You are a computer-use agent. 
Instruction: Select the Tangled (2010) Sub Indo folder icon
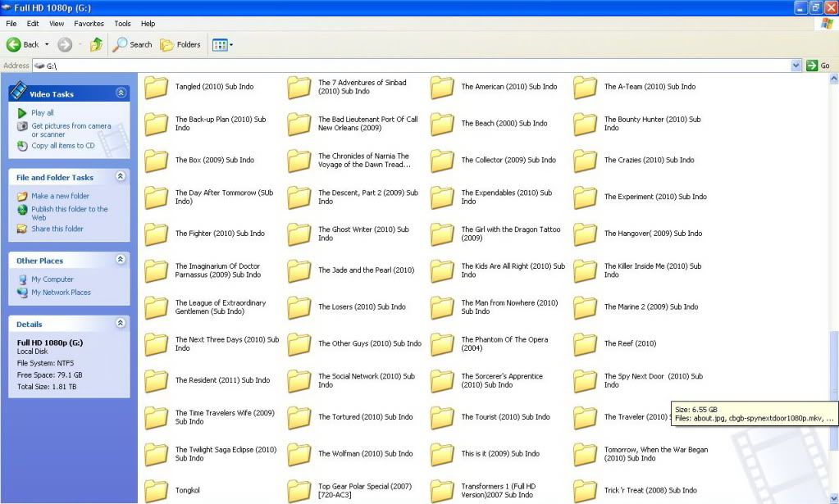157,87
